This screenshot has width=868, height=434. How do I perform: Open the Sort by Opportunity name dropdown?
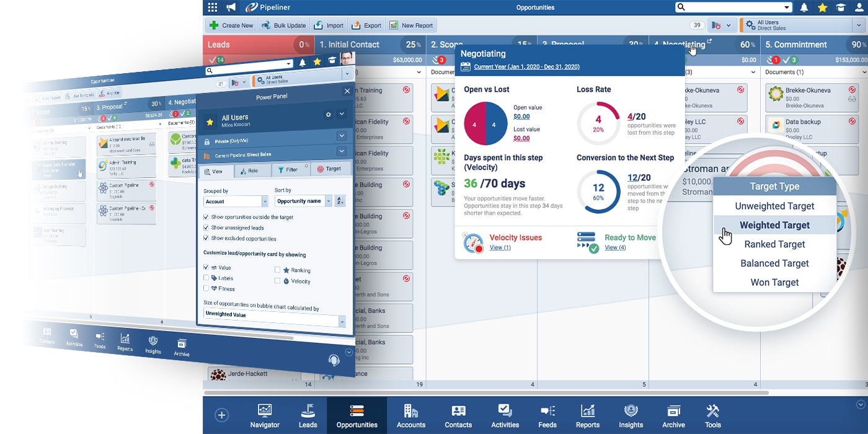pyautogui.click(x=303, y=201)
